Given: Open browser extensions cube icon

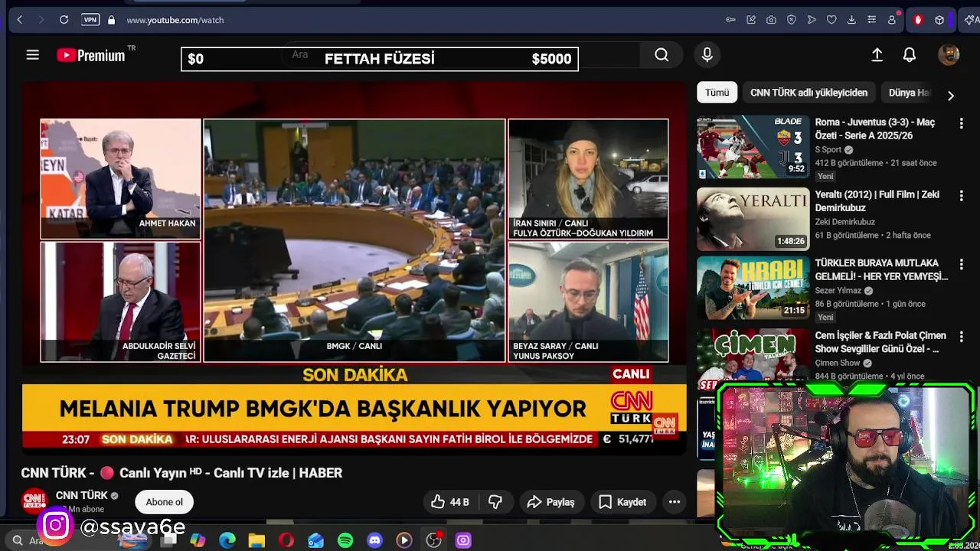Looking at the screenshot, I should [x=939, y=20].
